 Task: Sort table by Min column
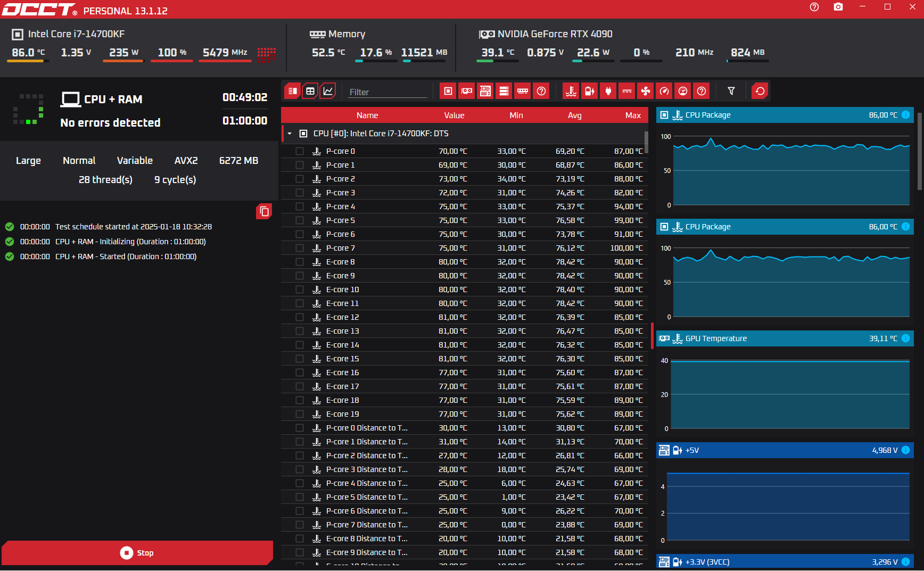(x=516, y=115)
